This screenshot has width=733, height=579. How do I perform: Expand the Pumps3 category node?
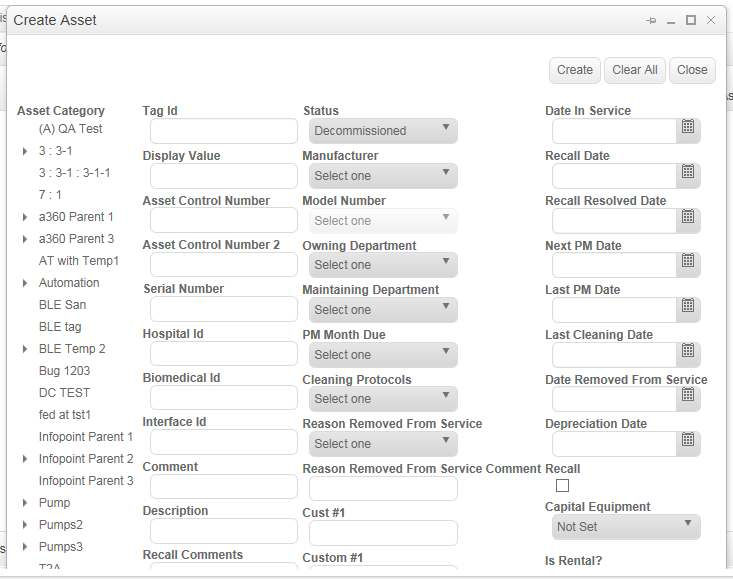25,547
